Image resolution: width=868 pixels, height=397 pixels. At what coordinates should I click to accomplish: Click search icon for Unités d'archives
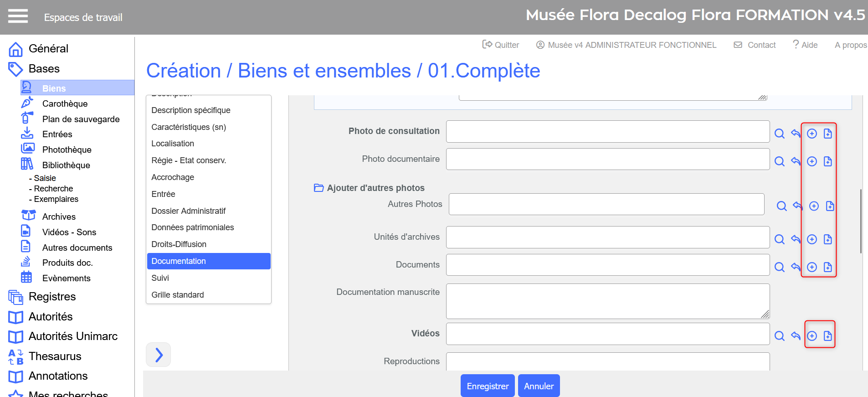780,239
